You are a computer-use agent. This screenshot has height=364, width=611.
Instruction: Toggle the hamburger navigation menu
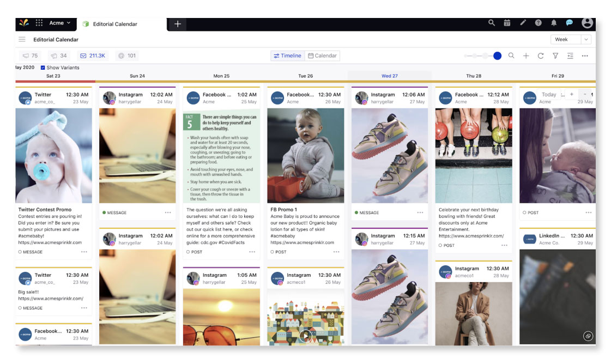22,39
